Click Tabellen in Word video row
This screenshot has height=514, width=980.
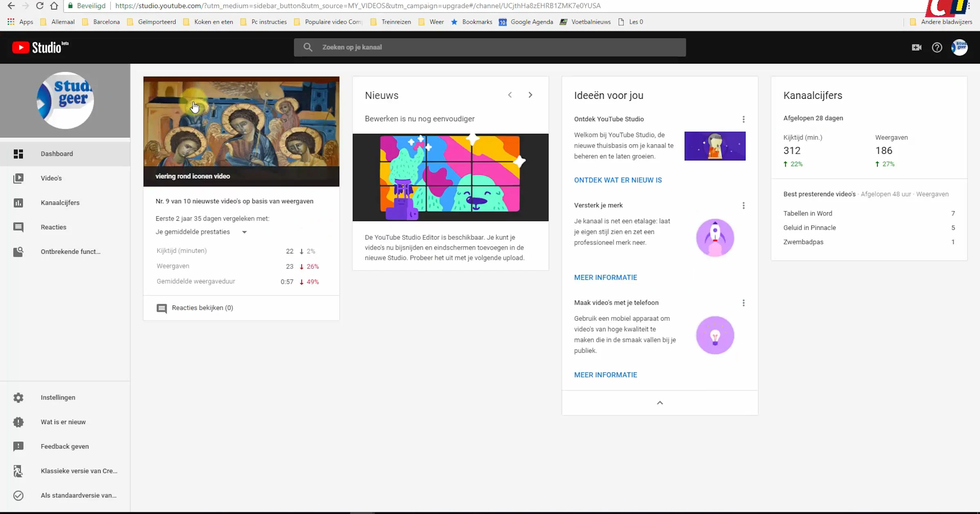pyautogui.click(x=869, y=213)
